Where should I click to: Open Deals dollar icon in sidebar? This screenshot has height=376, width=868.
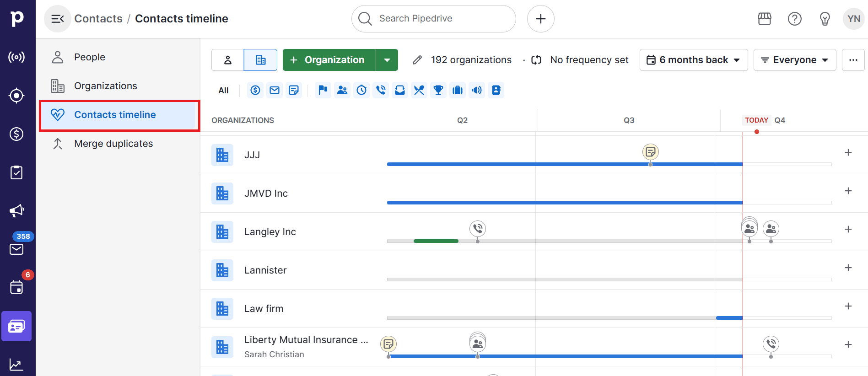[x=16, y=134]
